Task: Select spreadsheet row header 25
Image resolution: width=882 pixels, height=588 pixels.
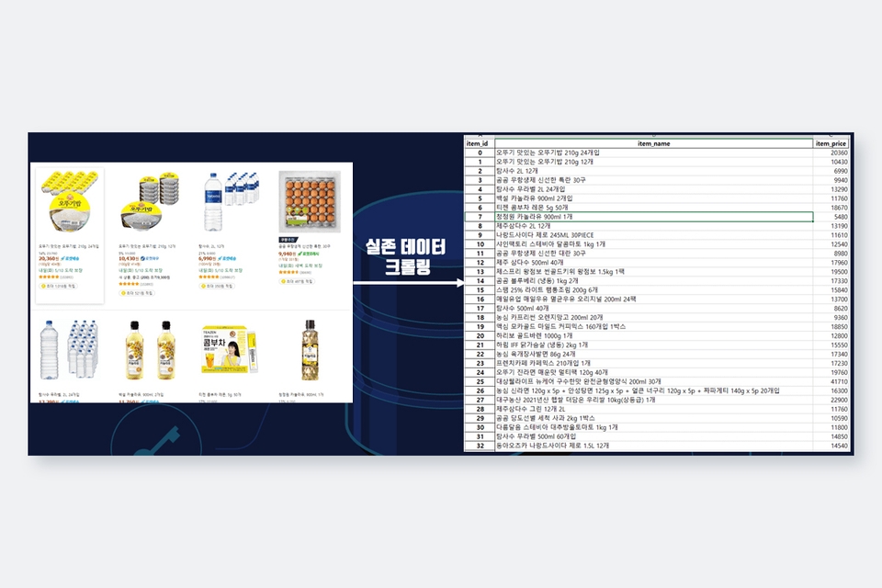Action: click(480, 381)
